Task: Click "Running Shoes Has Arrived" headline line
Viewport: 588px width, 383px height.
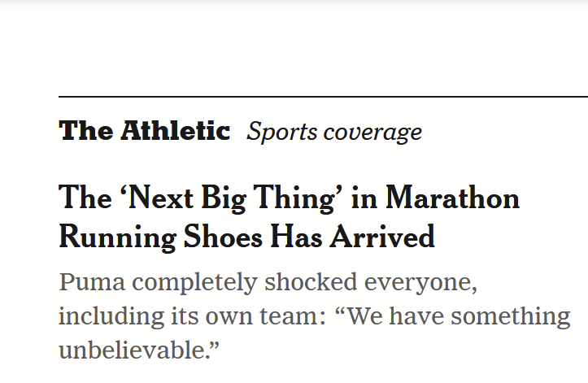Action: [x=246, y=237]
